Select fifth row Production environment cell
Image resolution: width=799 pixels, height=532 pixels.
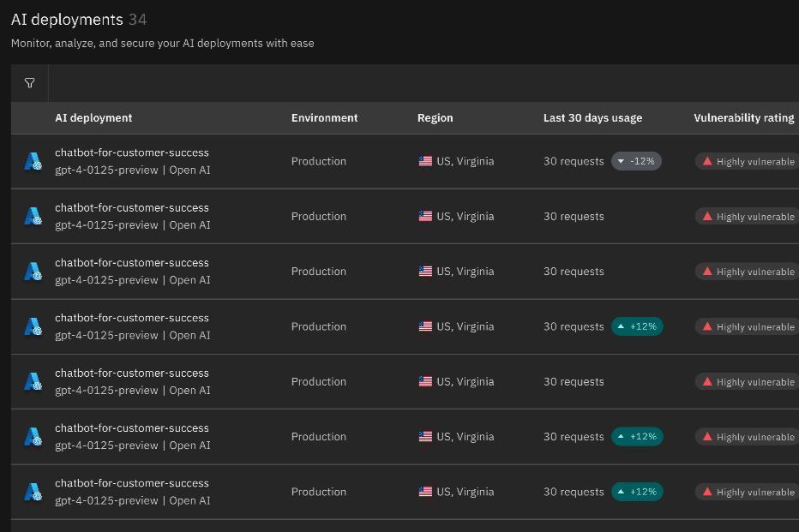point(319,382)
